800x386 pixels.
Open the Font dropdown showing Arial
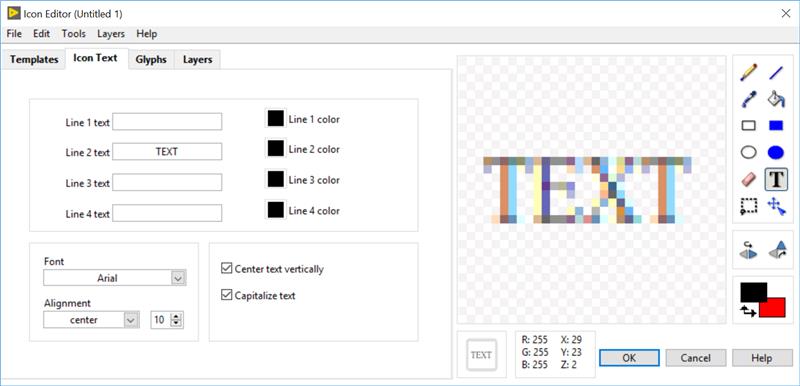coord(115,278)
